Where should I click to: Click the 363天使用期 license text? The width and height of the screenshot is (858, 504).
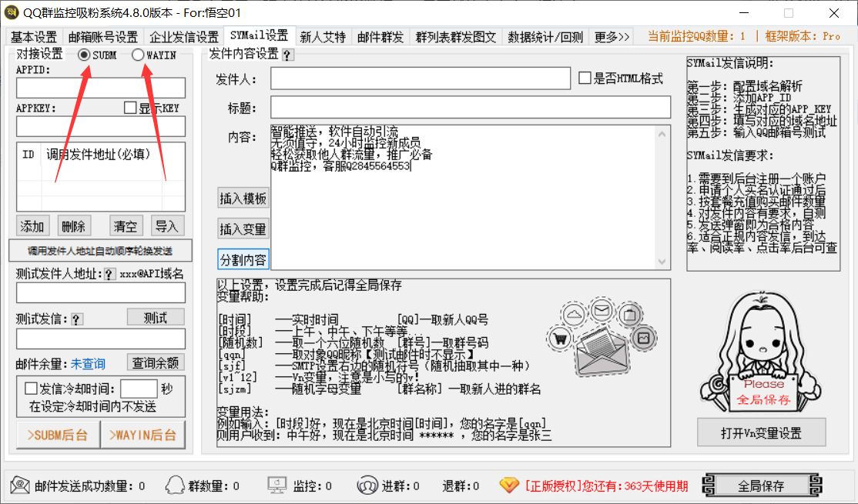(x=656, y=486)
